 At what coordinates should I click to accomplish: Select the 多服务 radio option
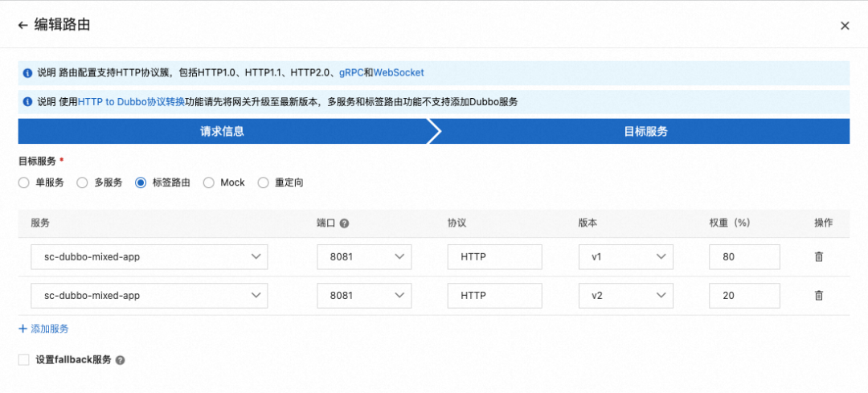(82, 182)
